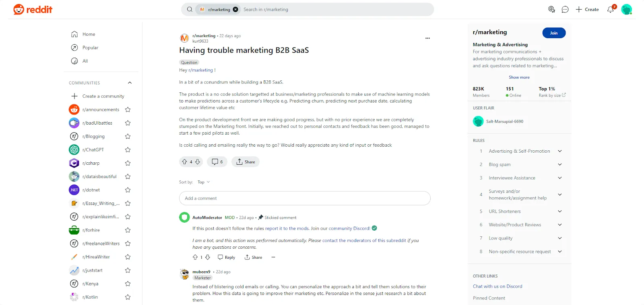Remove the r/marketing search filter chip
Image resolution: width=644 pixels, height=305 pixels.
point(235,9)
